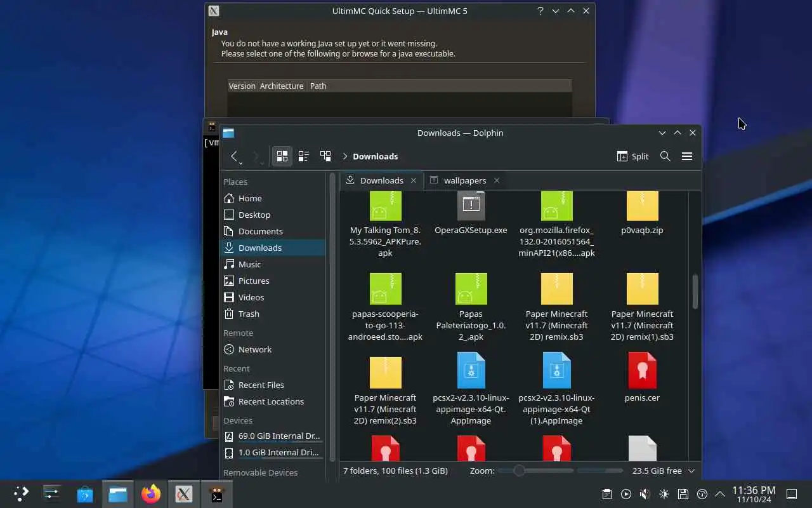
Task: Select My Talking Tom APK file
Action: (x=385, y=224)
